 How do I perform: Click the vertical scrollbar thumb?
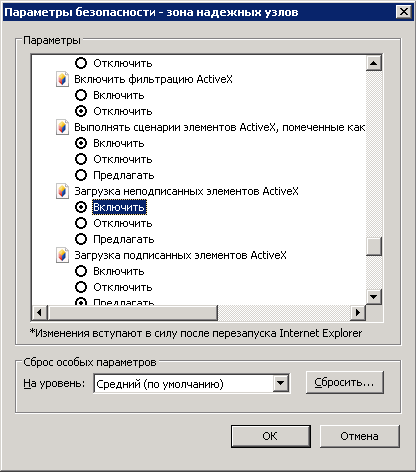pyautogui.click(x=374, y=247)
